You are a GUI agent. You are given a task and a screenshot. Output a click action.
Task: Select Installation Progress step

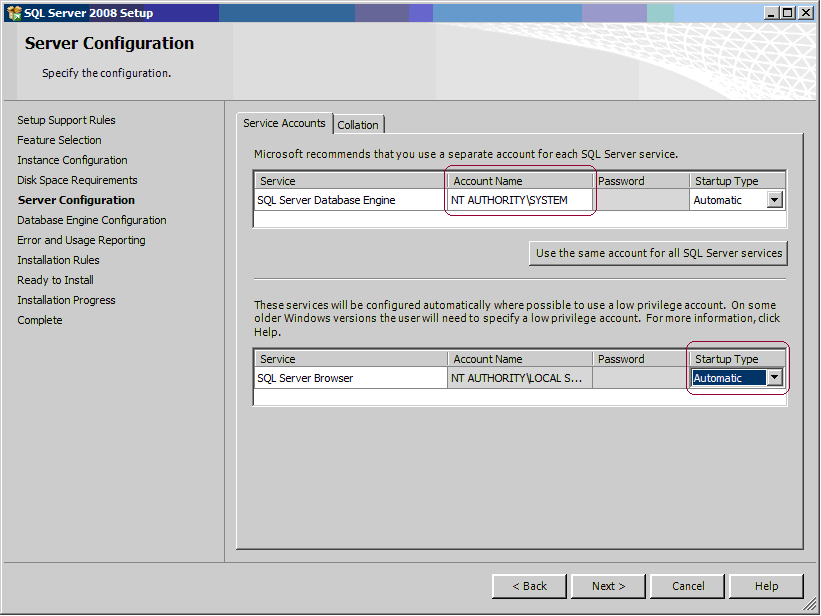click(66, 300)
